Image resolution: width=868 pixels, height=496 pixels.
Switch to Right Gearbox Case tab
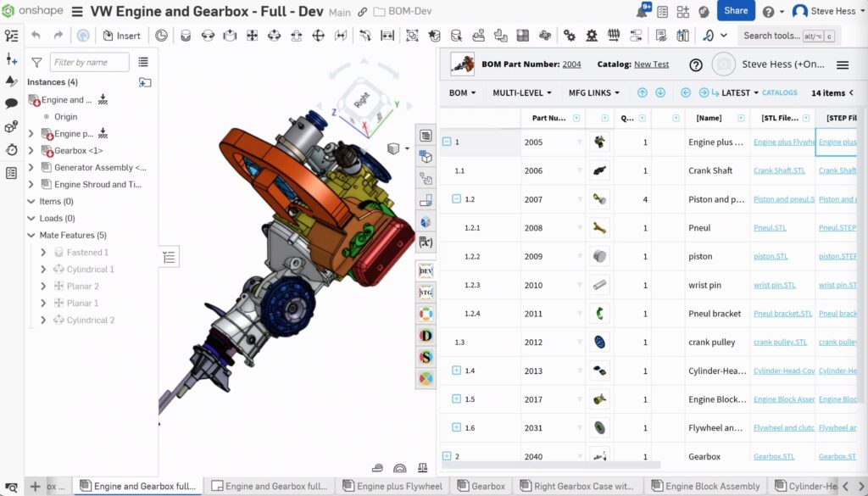click(576, 486)
